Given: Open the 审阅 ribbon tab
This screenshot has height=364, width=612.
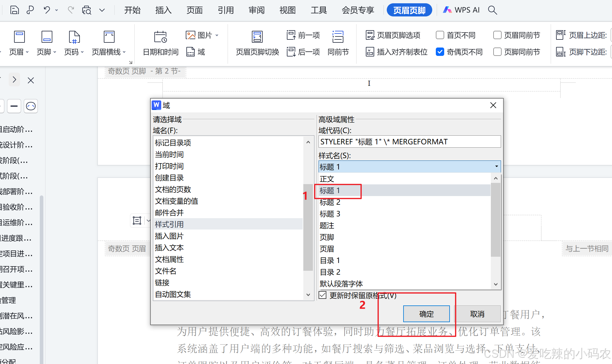Looking at the screenshot, I should point(257,10).
